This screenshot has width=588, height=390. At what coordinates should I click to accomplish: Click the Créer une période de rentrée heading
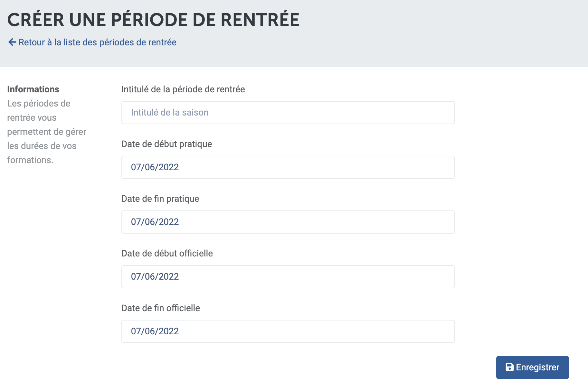click(153, 19)
